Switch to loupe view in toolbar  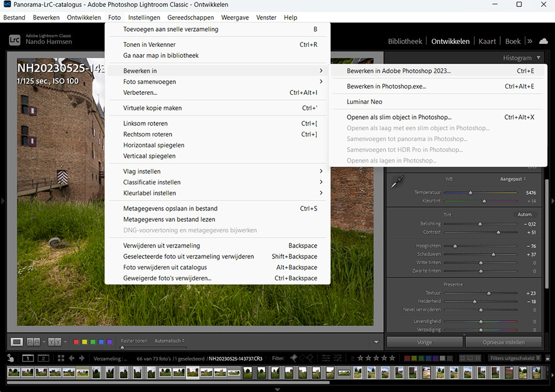pos(17,342)
